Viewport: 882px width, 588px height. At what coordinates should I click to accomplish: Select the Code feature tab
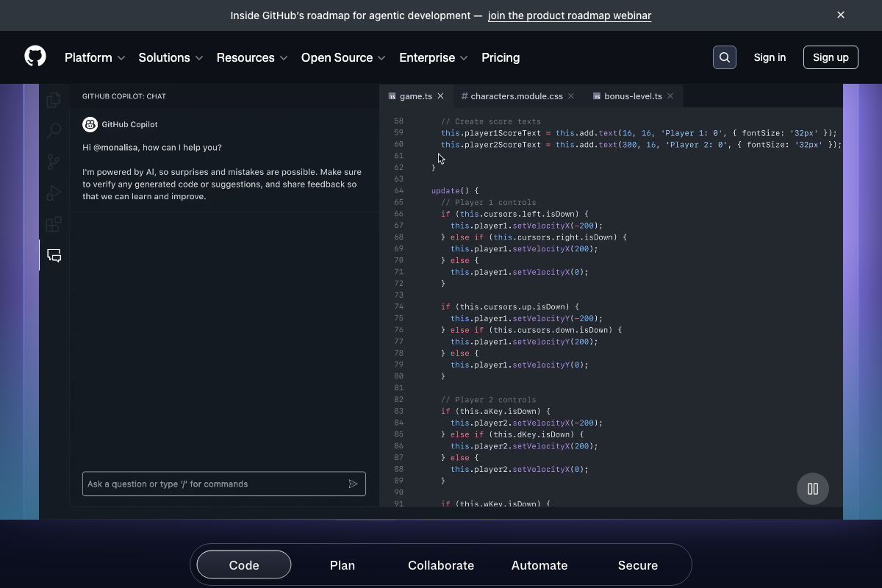tap(244, 565)
